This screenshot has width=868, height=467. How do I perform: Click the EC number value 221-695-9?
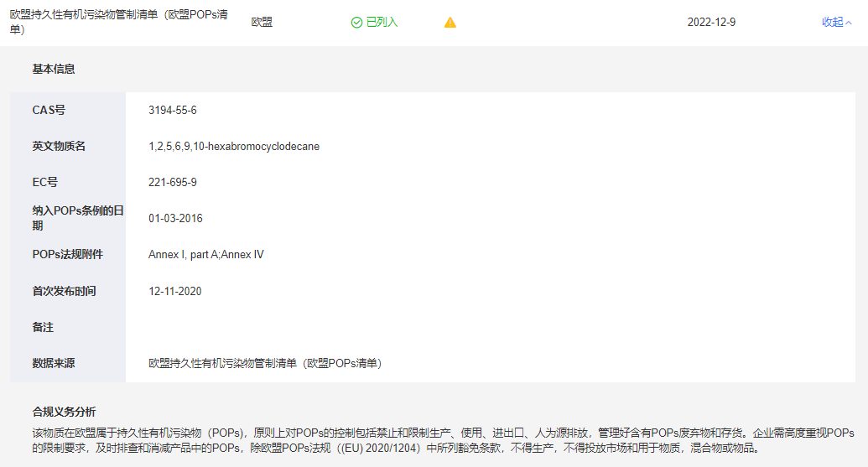(173, 183)
